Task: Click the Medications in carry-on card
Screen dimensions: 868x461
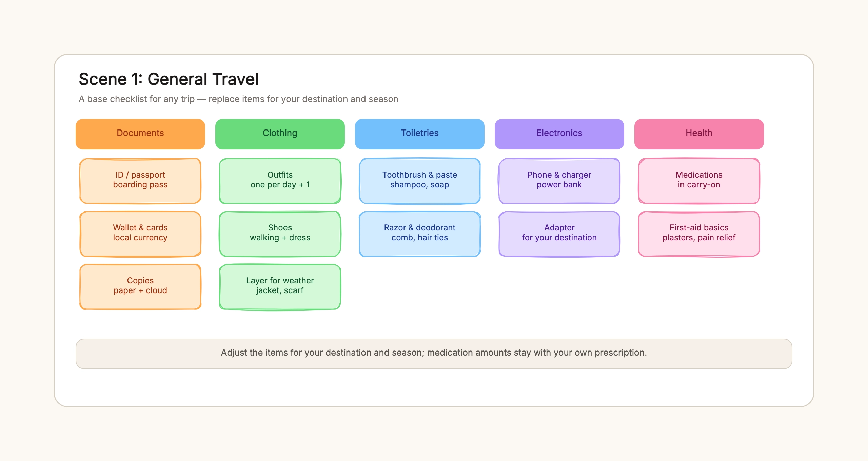Action: point(699,181)
